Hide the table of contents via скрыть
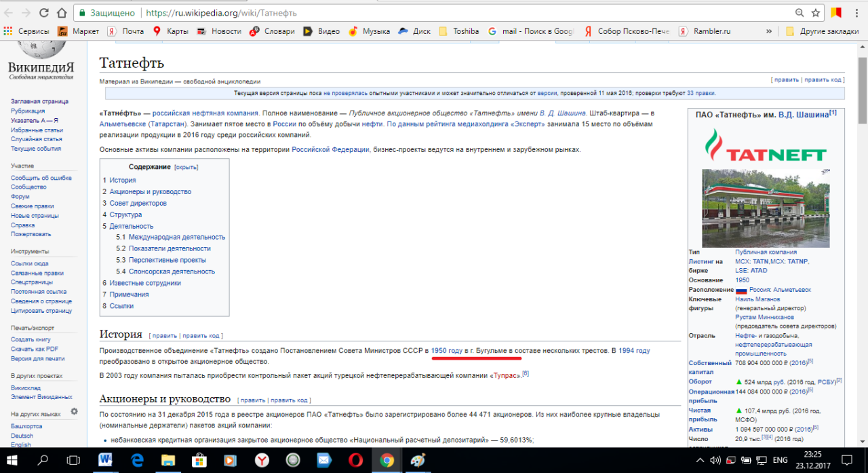Viewport: 868px width, 473px height. 186,167
